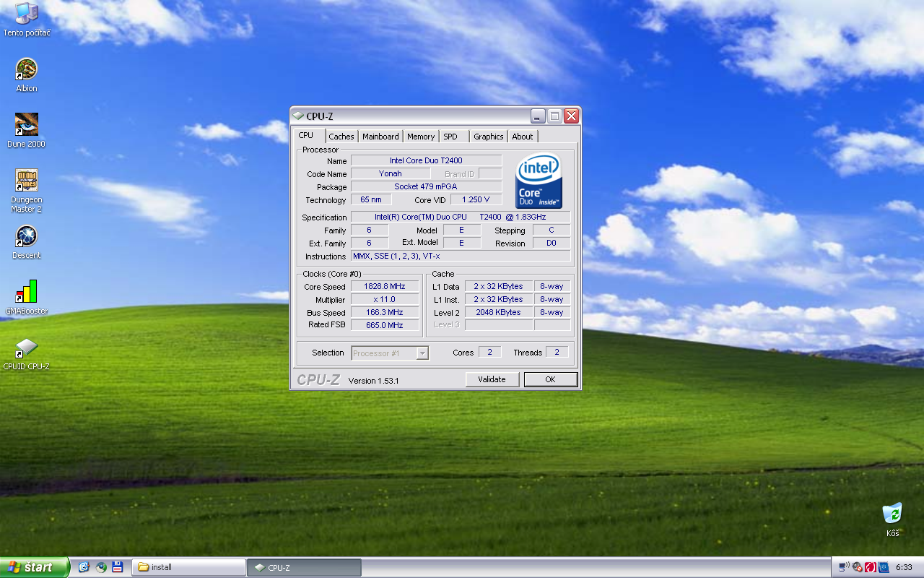Click the Version 1.53.1 label
Image resolution: width=924 pixels, height=578 pixels.
point(374,380)
